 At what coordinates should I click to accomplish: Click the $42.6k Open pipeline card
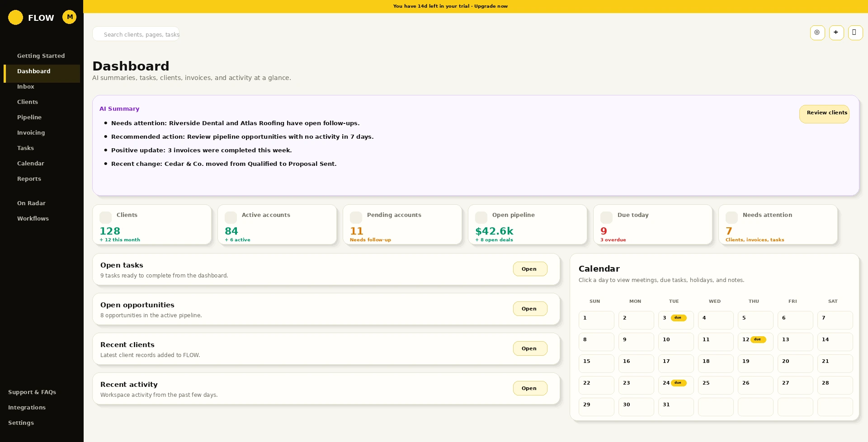[x=528, y=225]
